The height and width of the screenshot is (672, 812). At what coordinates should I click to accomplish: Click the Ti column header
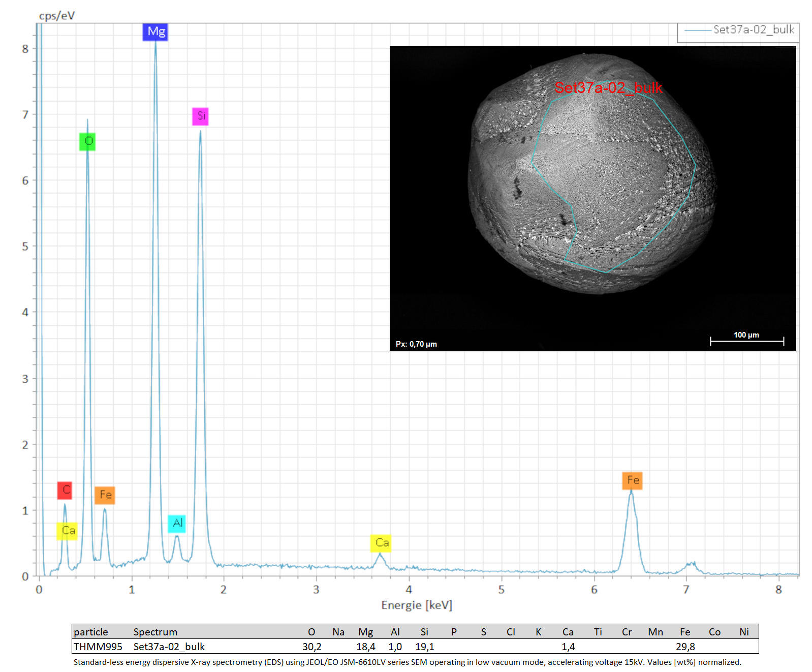(598, 632)
